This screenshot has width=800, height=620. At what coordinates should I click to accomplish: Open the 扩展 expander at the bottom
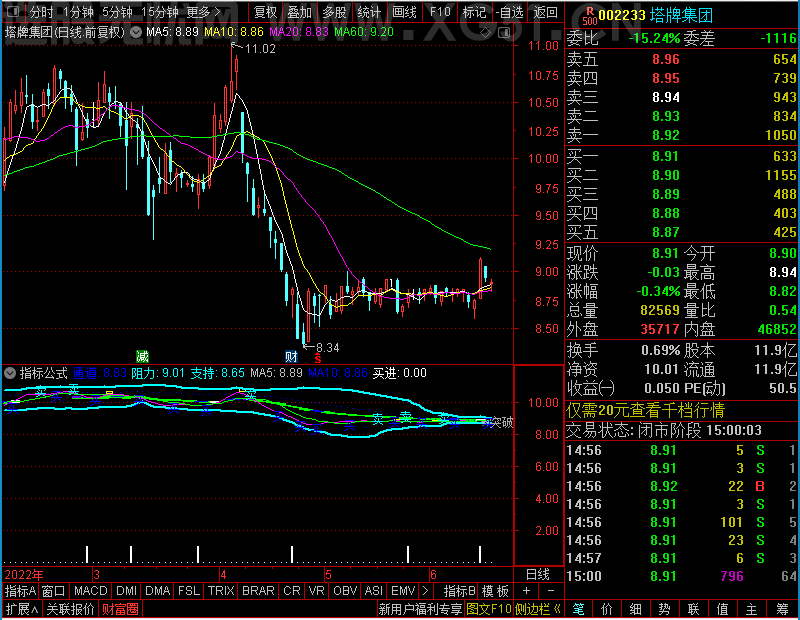(x=22, y=609)
